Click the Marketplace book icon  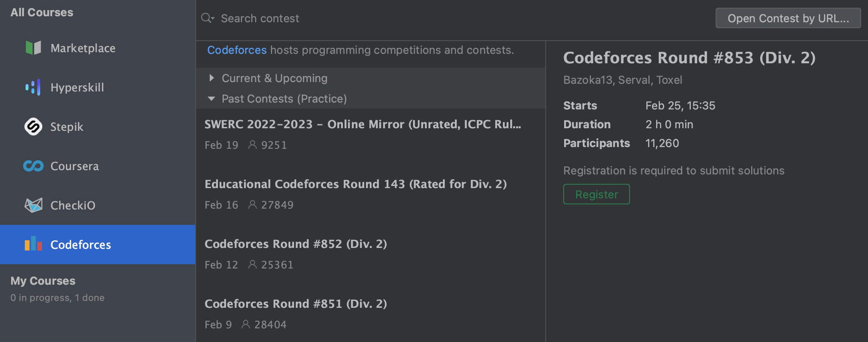coord(33,48)
